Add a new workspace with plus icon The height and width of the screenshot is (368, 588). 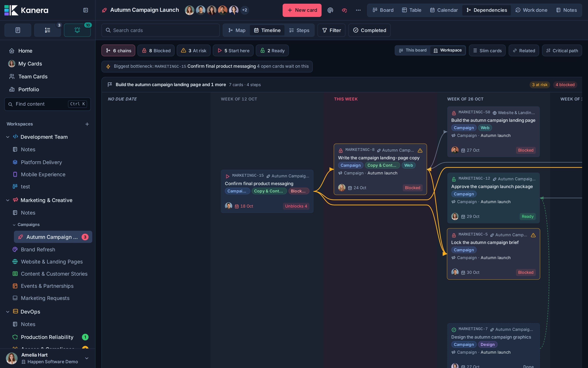point(87,124)
